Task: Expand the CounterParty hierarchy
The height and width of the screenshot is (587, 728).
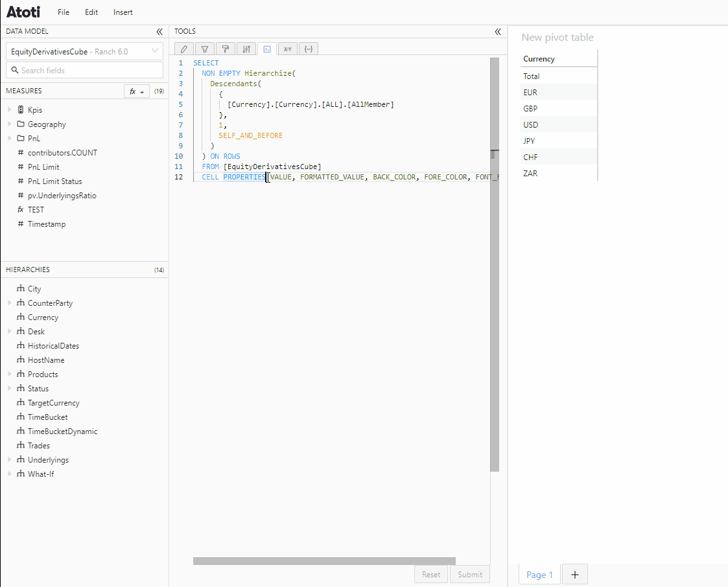Action: pos(10,303)
